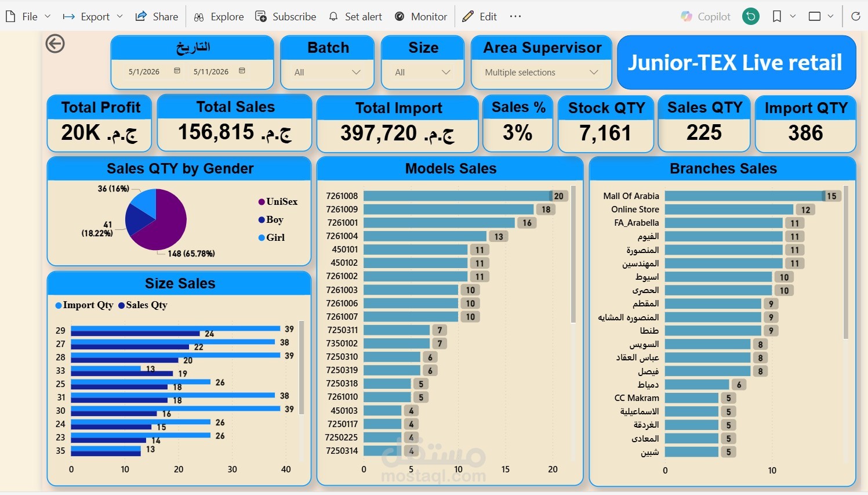Image resolution: width=868 pixels, height=495 pixels.
Task: Click the 7250311 model label
Action: tap(342, 330)
